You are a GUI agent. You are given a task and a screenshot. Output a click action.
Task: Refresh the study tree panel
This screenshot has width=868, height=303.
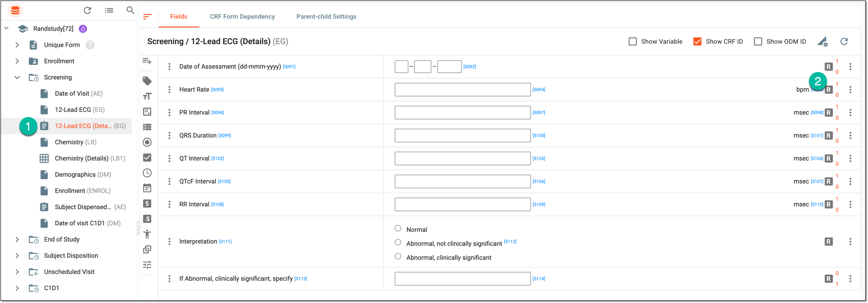tap(87, 10)
